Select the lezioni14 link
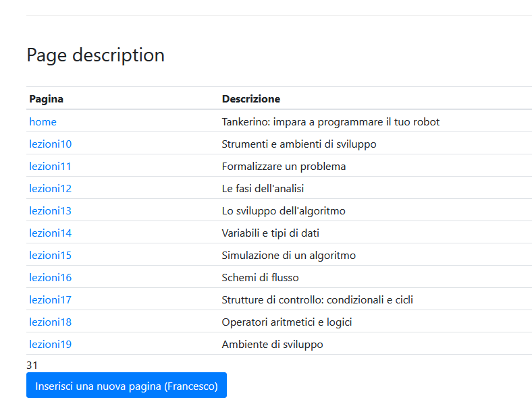The height and width of the screenshot is (410, 532). (x=50, y=233)
